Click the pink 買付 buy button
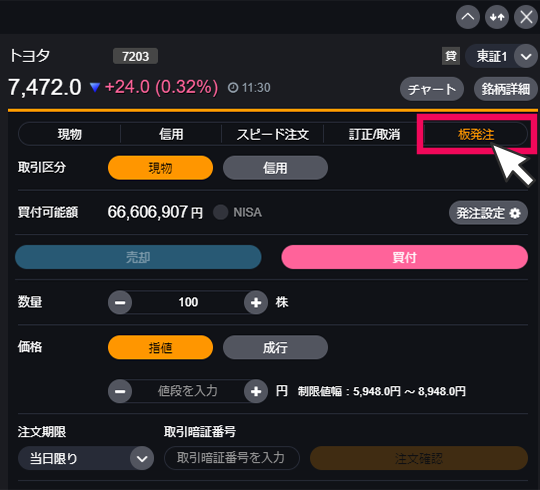The image size is (540, 490). (405, 257)
